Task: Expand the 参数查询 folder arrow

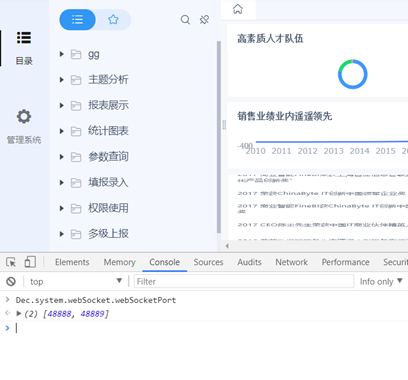Action: pos(62,157)
